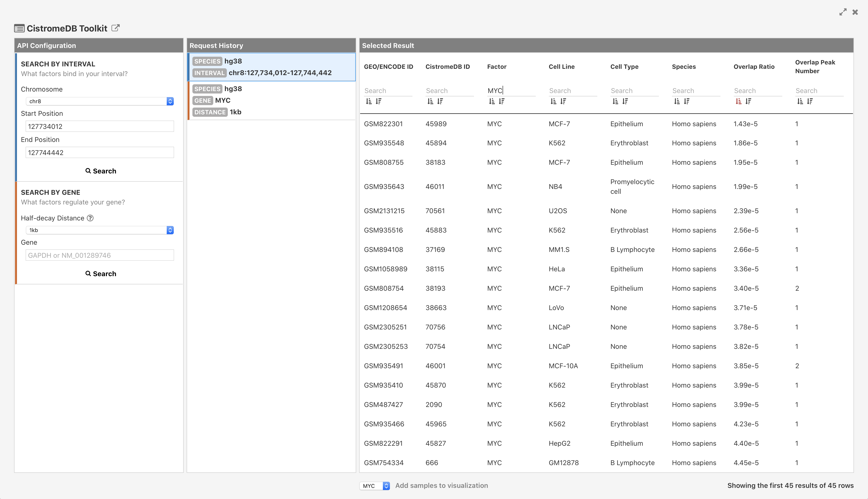Click Search button under Search by Gene
The image size is (868, 499).
coord(101,274)
